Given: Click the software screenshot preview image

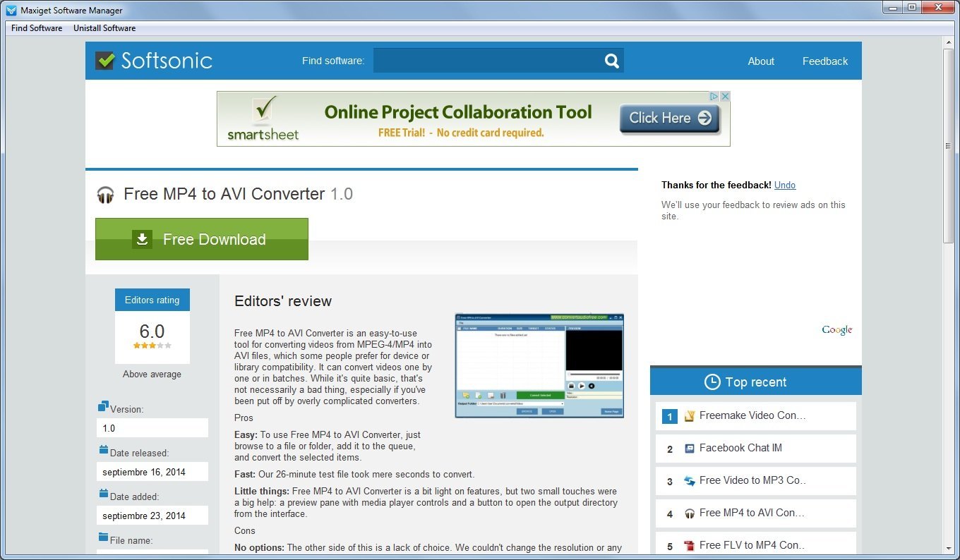Looking at the screenshot, I should pos(539,365).
